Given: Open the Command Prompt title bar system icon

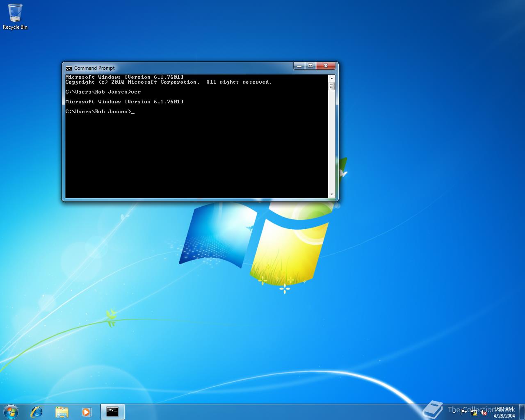Looking at the screenshot, I should pyautogui.click(x=69, y=68).
